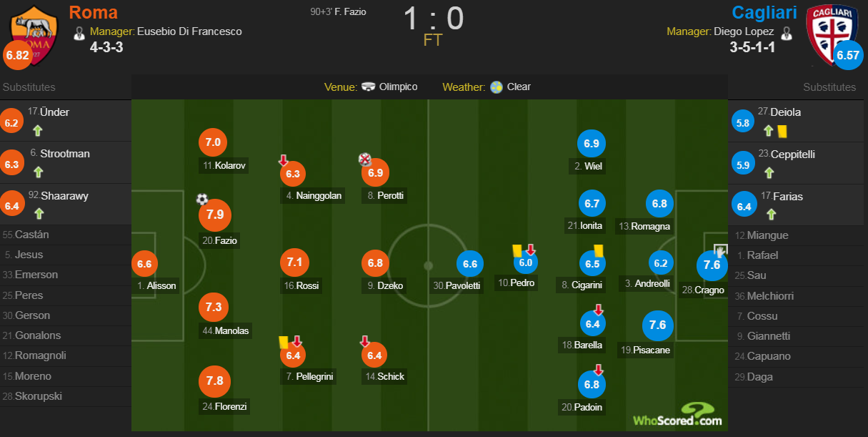
Task: Click the clear weather sun icon
Action: pos(497,87)
